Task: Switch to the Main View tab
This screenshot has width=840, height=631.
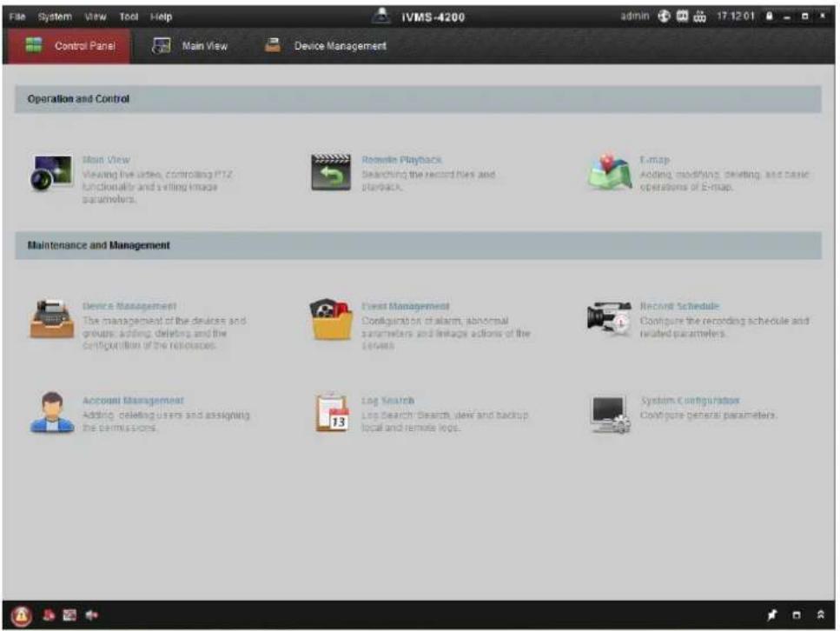Action: click(190, 46)
